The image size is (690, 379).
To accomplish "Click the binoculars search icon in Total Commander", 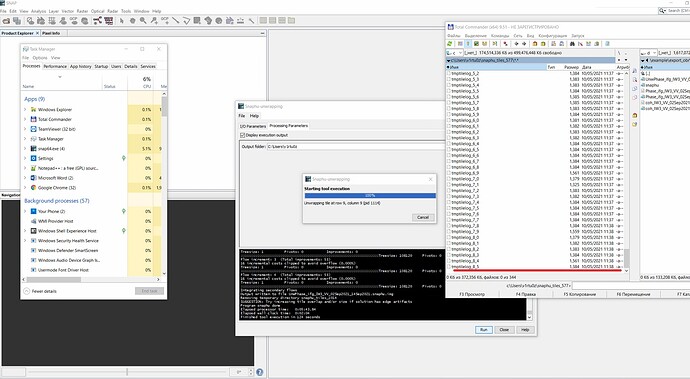I will 572,44.
